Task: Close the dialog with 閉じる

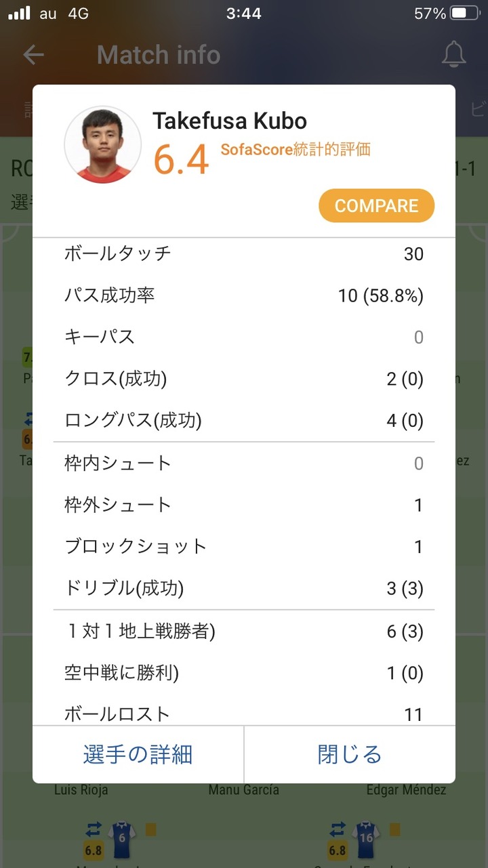Action: [350, 754]
